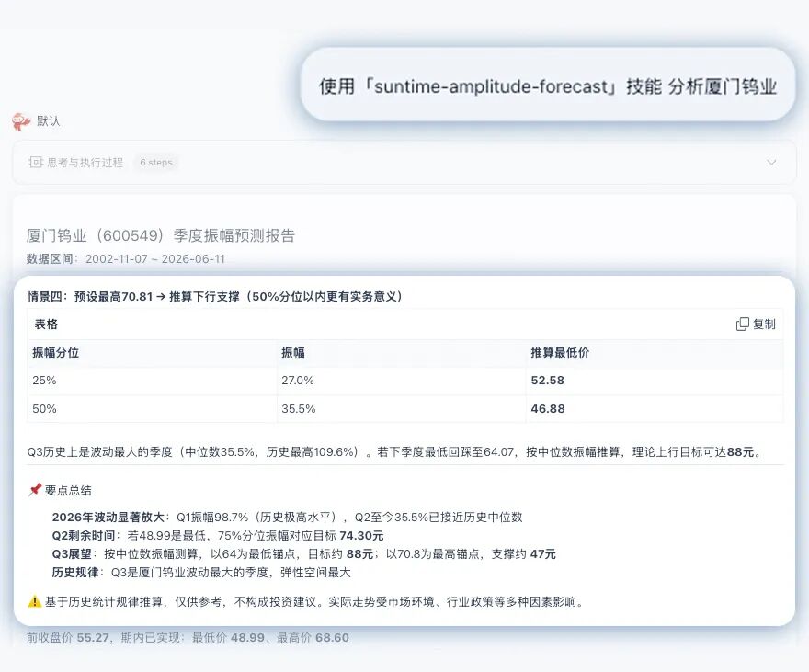Click the thinking process panel icon

tap(36, 163)
